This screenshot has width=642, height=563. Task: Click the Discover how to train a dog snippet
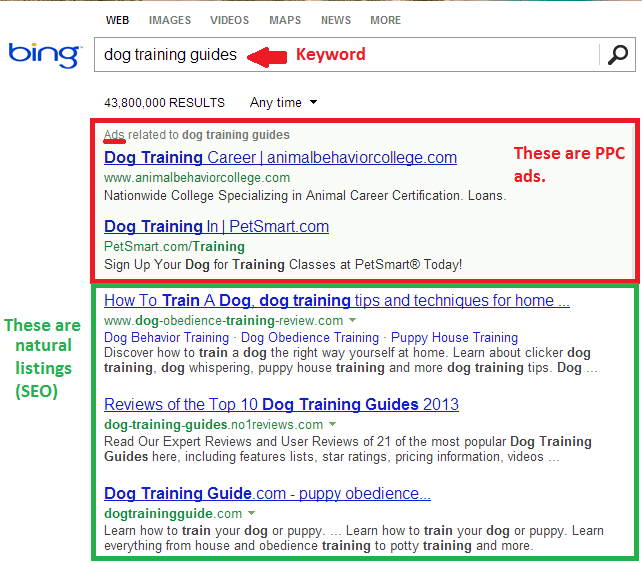point(350,360)
